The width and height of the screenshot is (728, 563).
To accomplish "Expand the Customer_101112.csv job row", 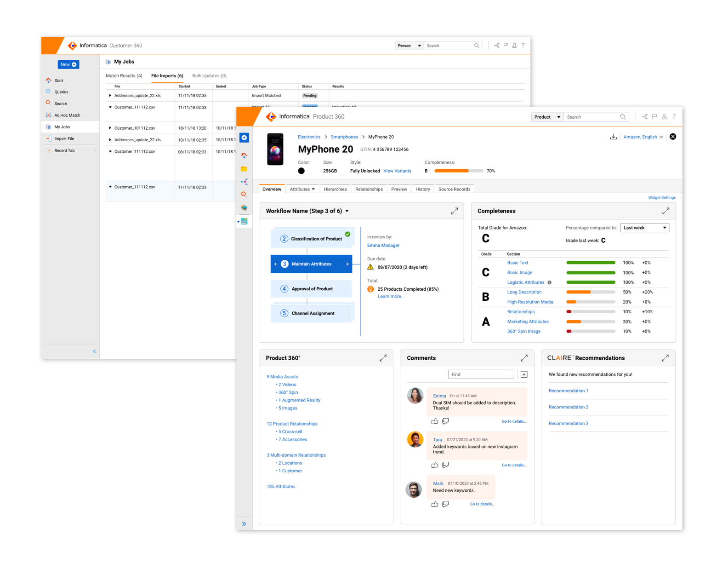I will click(110, 128).
